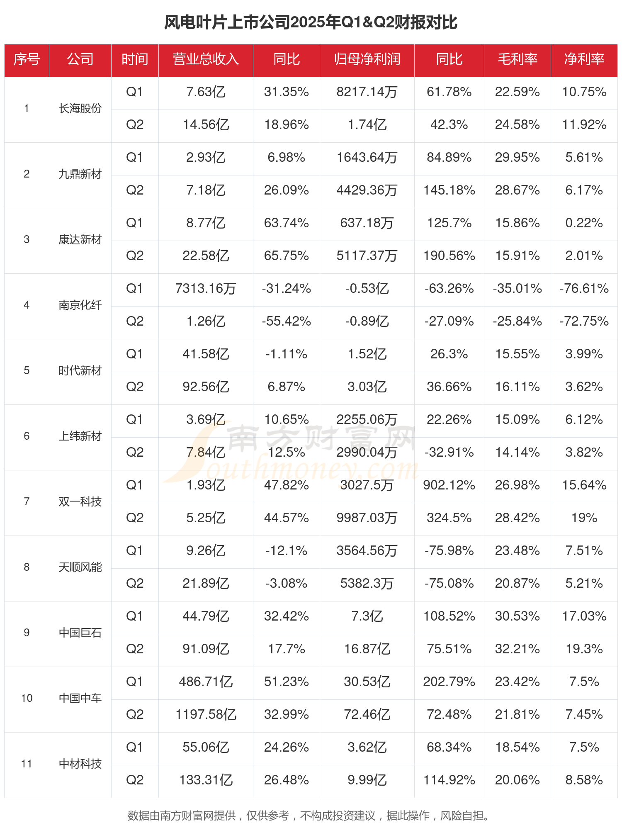Click the 中国巨石 company cell
The height and width of the screenshot is (840, 622).
[x=80, y=633]
